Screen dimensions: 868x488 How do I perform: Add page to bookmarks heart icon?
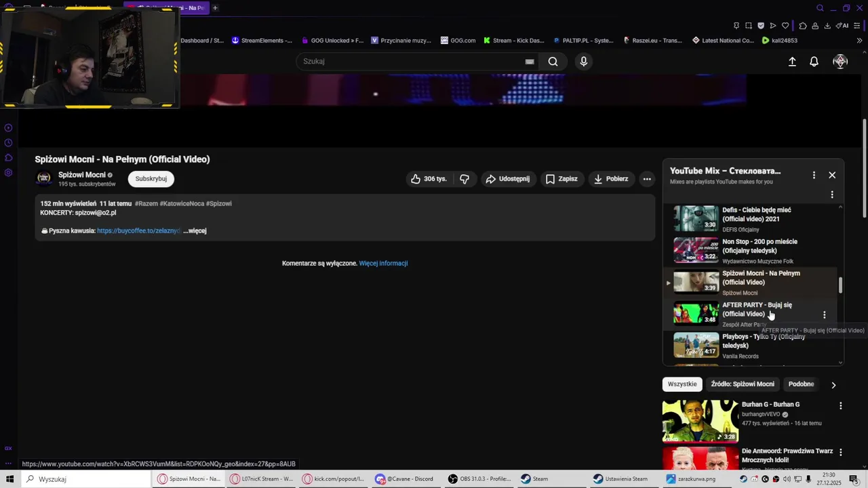point(785,26)
